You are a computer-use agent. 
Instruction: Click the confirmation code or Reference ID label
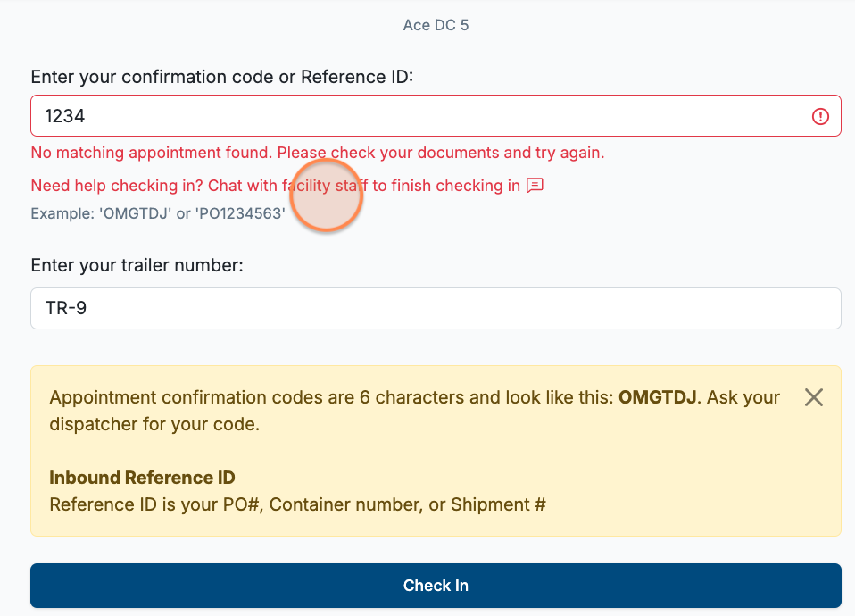(x=222, y=77)
